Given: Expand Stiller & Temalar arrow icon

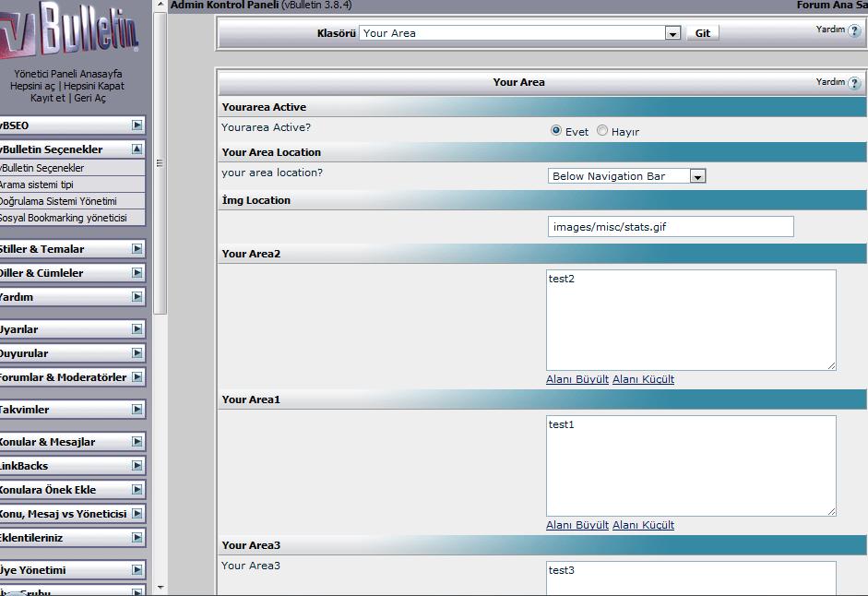Looking at the screenshot, I should tap(137, 249).
